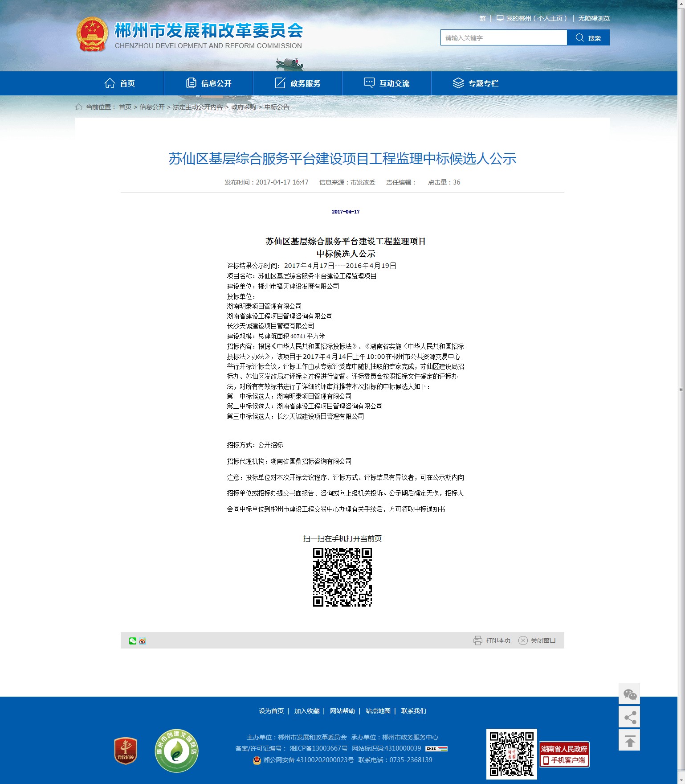Click the CNZZ statistics icon in footer
The height and width of the screenshot is (784, 685).
tap(436, 749)
